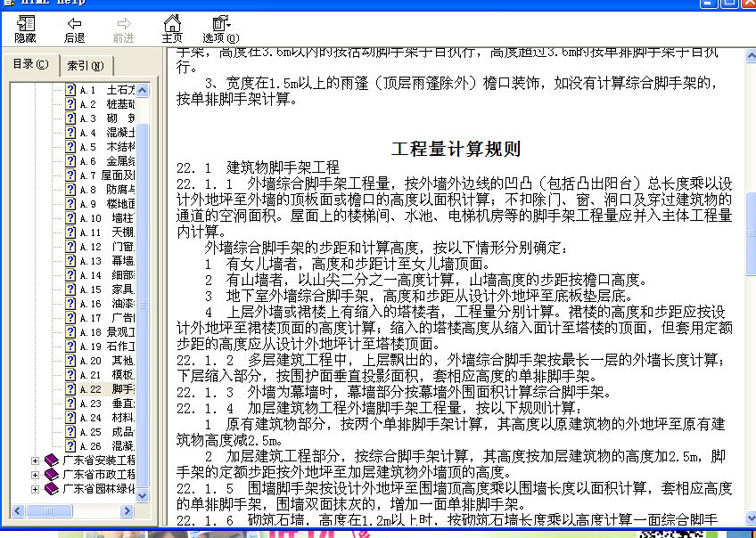Click the content pane vertical scrollbar thumb
This screenshot has height=538, width=756.
click(x=751, y=233)
